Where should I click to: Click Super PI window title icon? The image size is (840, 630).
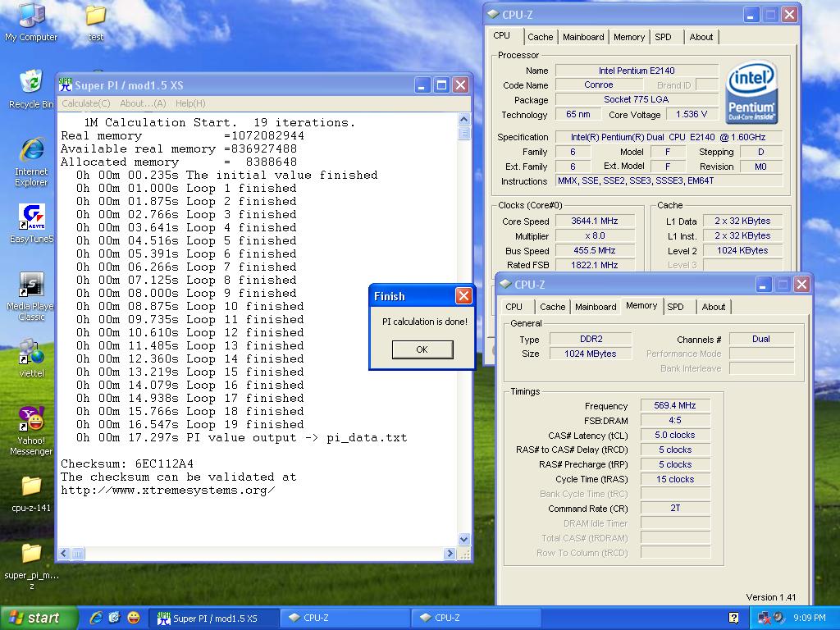[x=66, y=84]
